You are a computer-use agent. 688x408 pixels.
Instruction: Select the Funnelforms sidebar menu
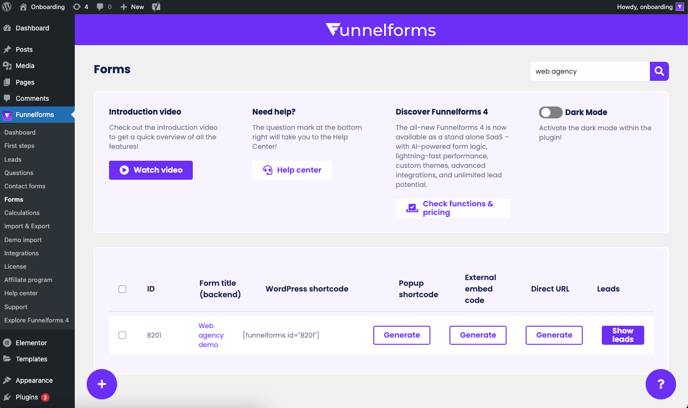coord(37,115)
